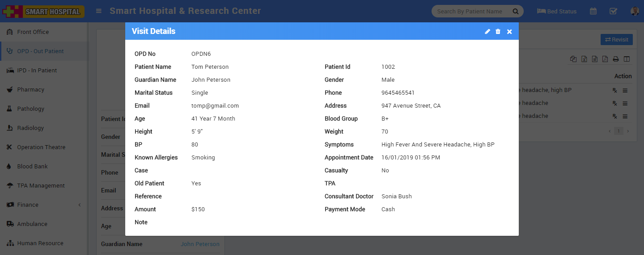The height and width of the screenshot is (255, 644).
Task: Focus the Search By Patient Name field
Action: tap(470, 12)
